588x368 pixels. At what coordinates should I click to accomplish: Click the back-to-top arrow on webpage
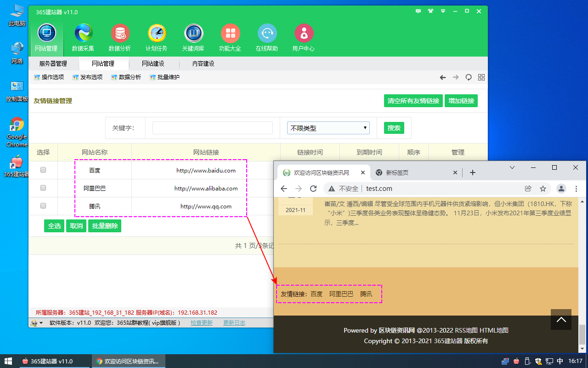pos(561,319)
